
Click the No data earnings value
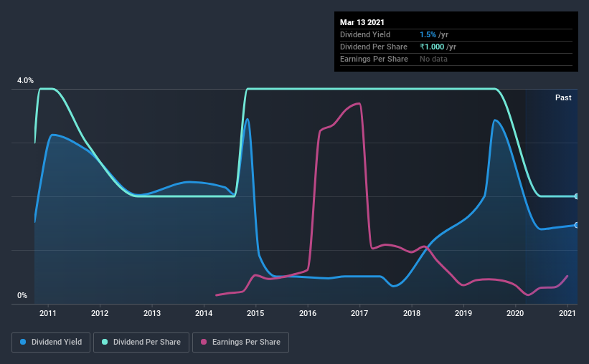click(x=433, y=59)
